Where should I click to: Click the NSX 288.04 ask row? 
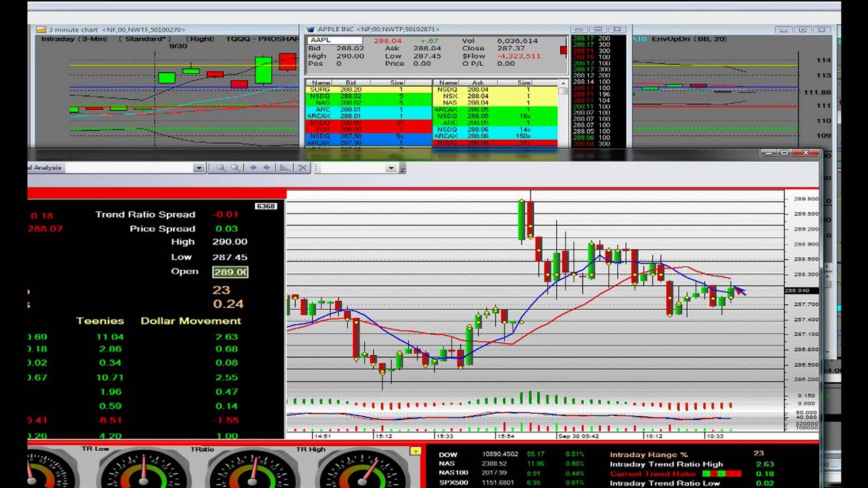click(x=495, y=96)
